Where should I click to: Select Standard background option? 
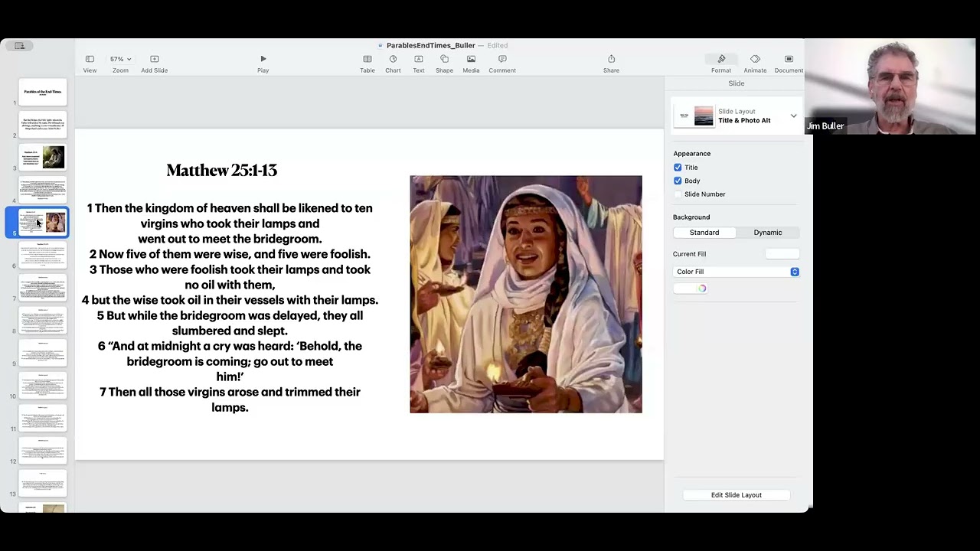704,233
